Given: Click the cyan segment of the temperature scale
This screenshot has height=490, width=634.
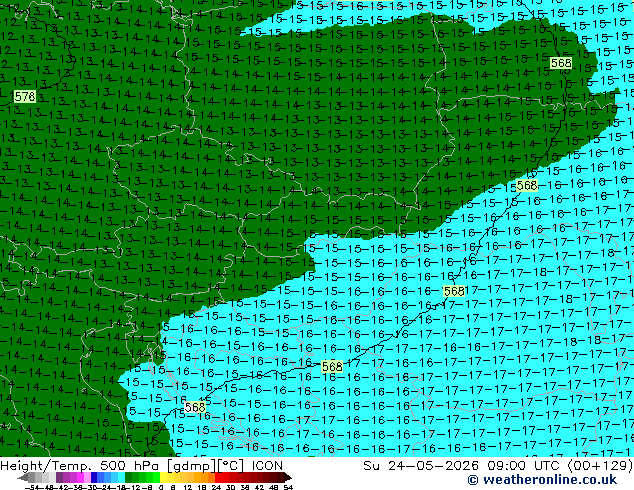Looking at the screenshot, I should [121, 477].
